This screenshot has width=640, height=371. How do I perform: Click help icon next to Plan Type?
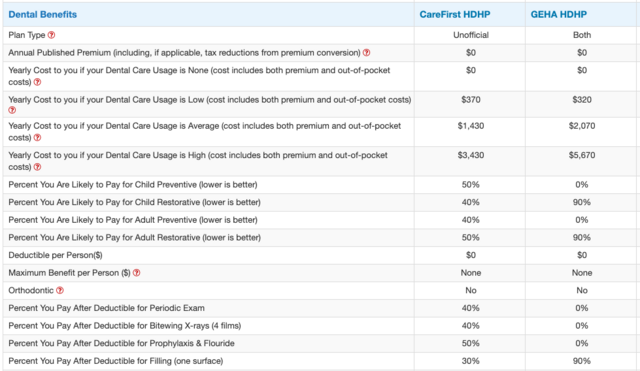pyautogui.click(x=51, y=35)
